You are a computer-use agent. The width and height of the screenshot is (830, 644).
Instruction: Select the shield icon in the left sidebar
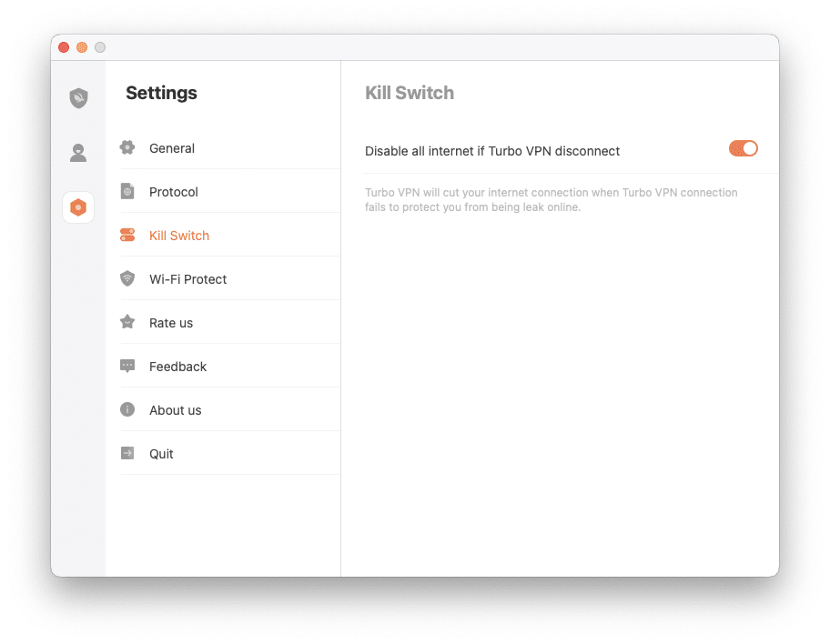click(77, 97)
